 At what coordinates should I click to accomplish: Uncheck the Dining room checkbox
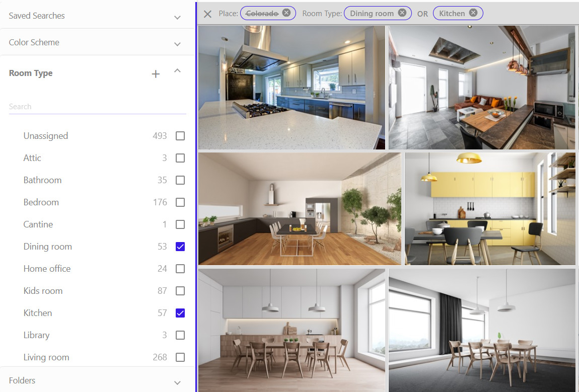[180, 247]
